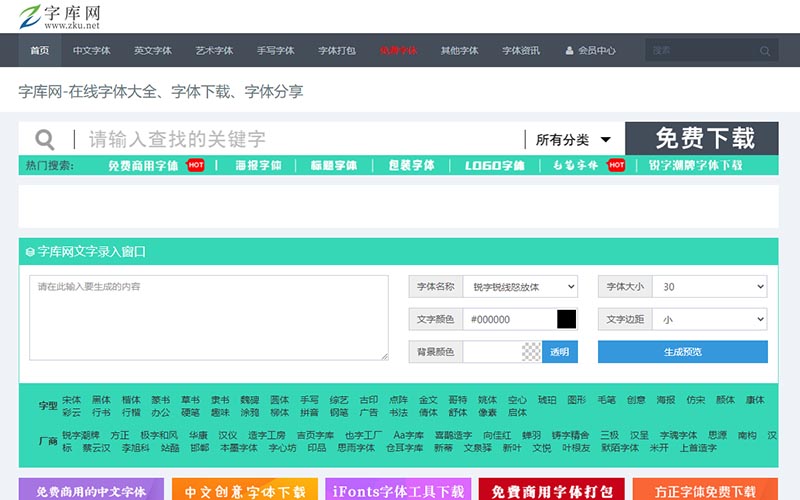Click the magnifier icon in the navbar search box
Screen dimensions: 800x500
(764, 51)
